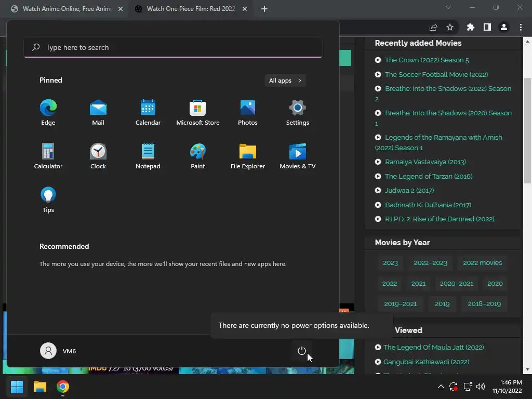Show hidden system tray icons
The width and height of the screenshot is (532, 399).
[x=441, y=387]
